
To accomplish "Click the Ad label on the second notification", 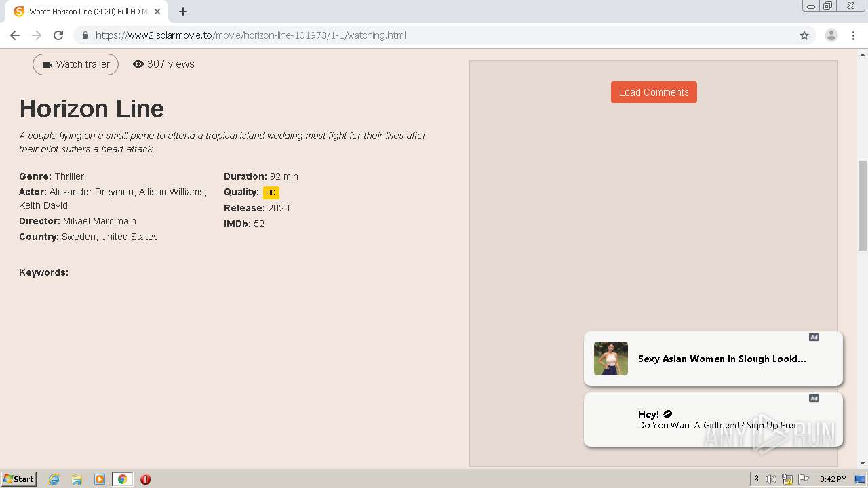I will click(x=814, y=398).
